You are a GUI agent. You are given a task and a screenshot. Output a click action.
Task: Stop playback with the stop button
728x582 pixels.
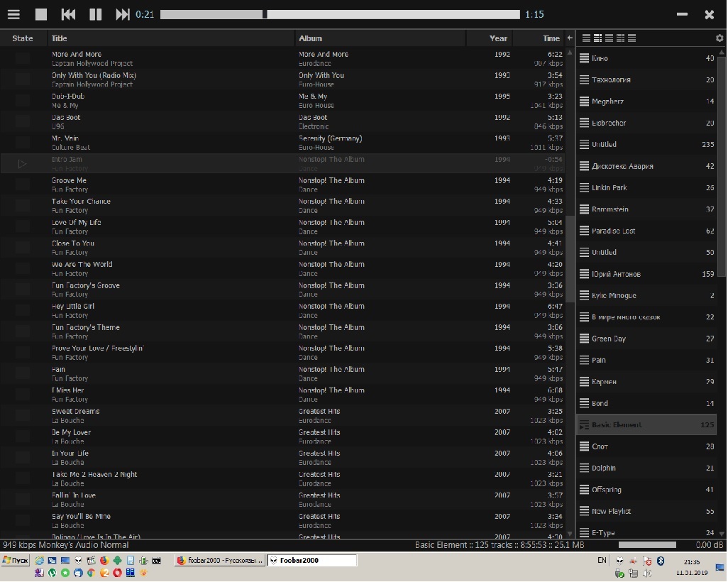tap(41, 14)
